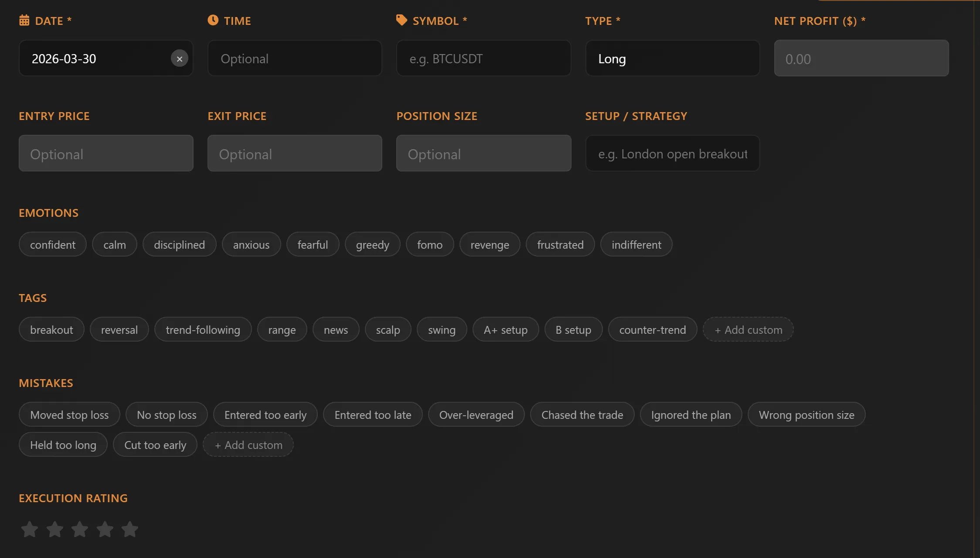Focus the Entry Price field

[106, 153]
